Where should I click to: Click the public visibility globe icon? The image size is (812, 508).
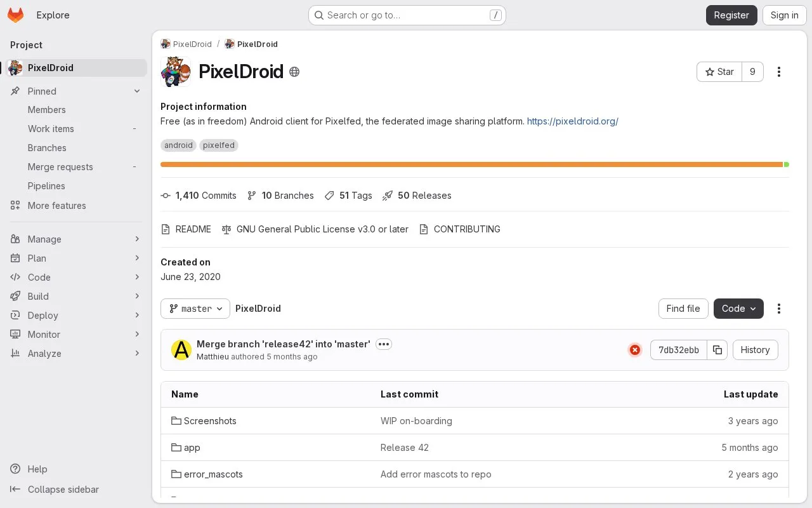294,72
